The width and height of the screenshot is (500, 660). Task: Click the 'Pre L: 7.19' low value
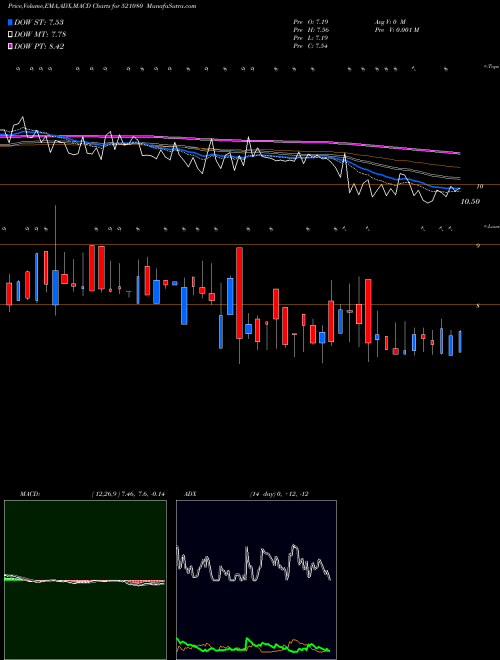[311, 38]
